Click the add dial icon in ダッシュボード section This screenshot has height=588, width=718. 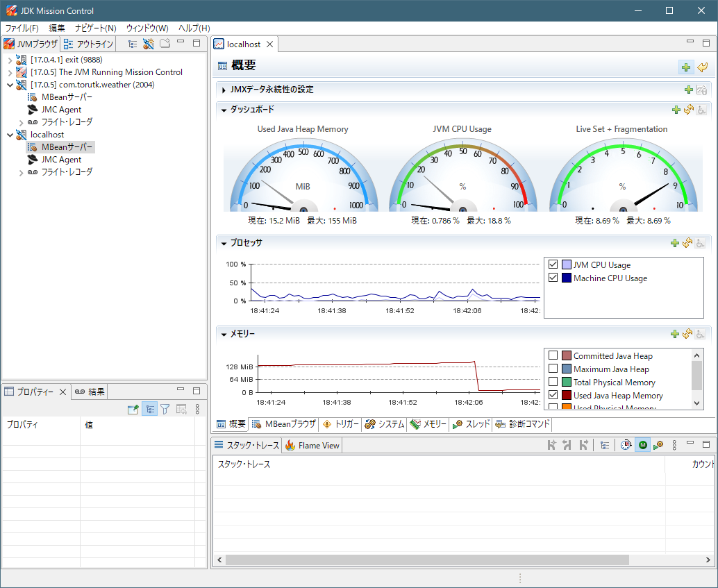tap(676, 110)
